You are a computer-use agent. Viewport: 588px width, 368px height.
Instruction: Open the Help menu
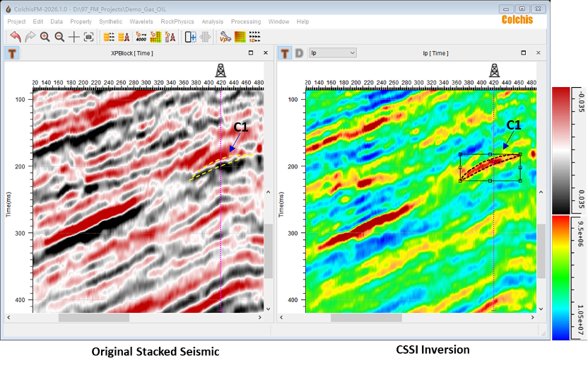coord(302,22)
